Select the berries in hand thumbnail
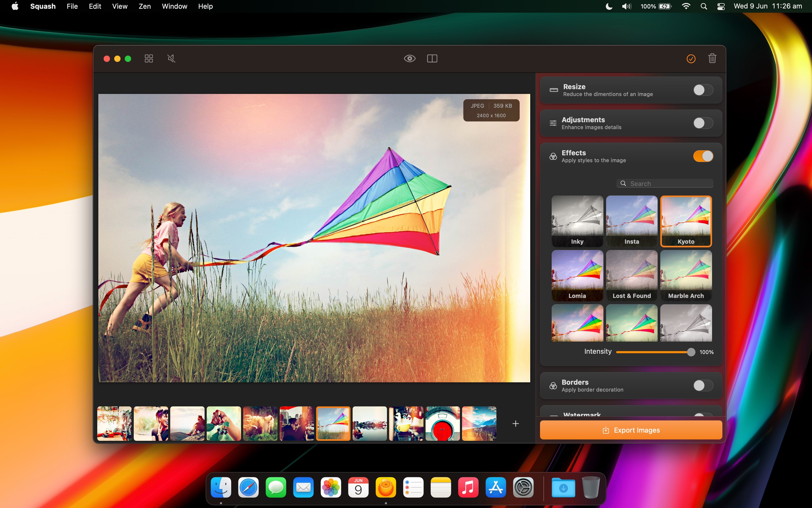 pos(224,424)
